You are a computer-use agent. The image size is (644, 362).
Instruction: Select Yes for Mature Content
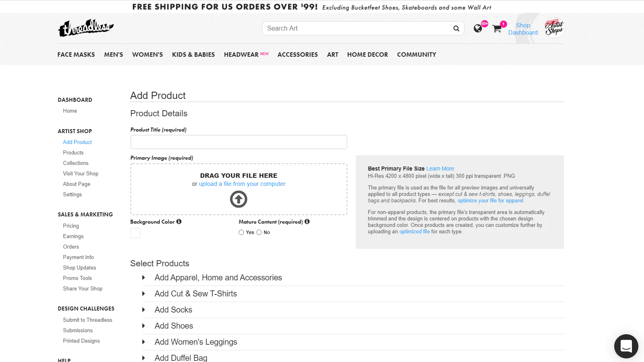[x=242, y=232]
